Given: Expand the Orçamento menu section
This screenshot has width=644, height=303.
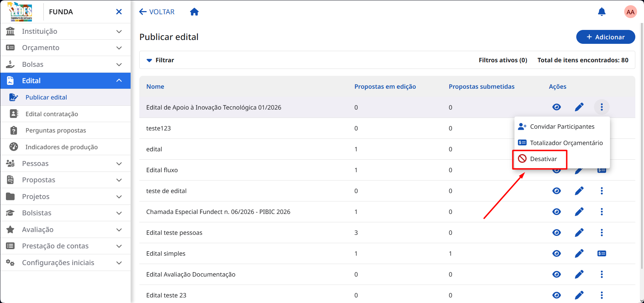Looking at the screenshot, I should pos(66,48).
